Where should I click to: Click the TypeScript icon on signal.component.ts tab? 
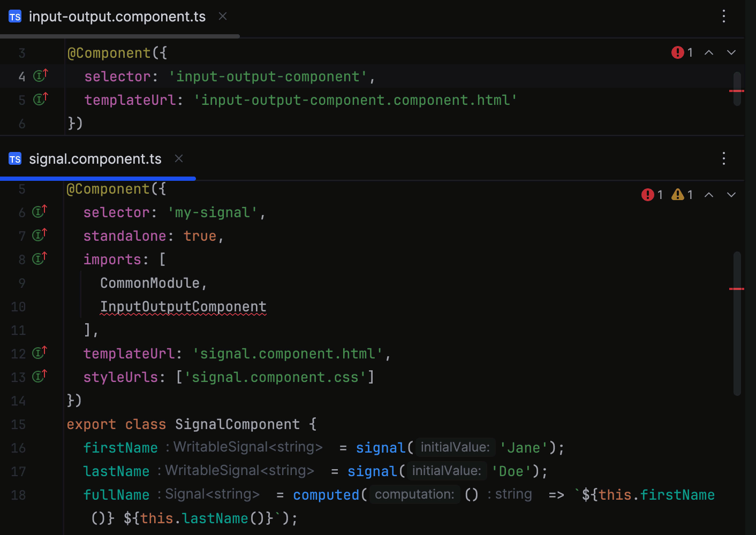click(14, 158)
